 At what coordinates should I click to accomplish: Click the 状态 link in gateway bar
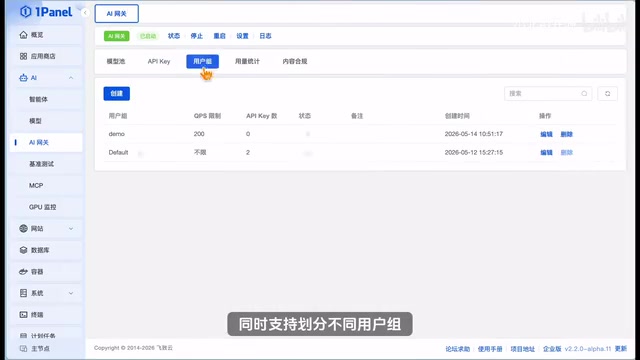(x=174, y=36)
